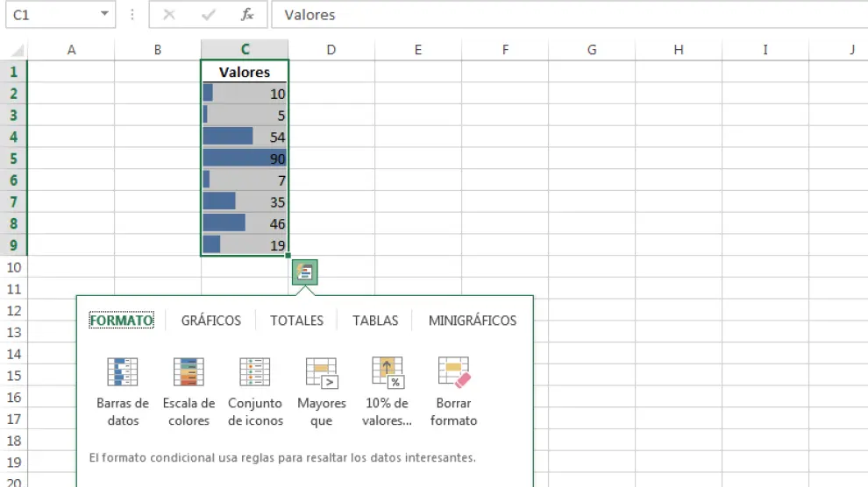Open the MINIGRÁFICOS tab

click(472, 321)
